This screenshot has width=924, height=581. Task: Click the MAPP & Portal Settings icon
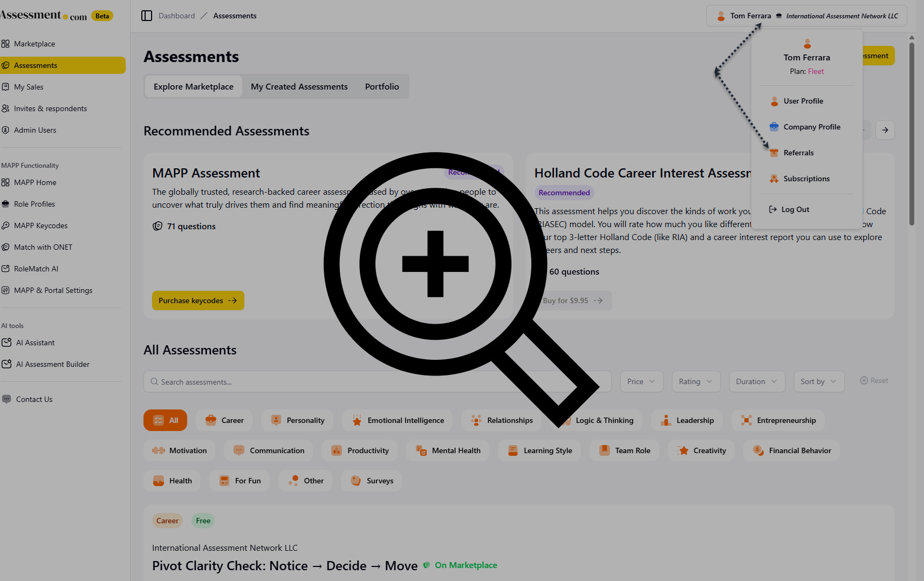5,290
